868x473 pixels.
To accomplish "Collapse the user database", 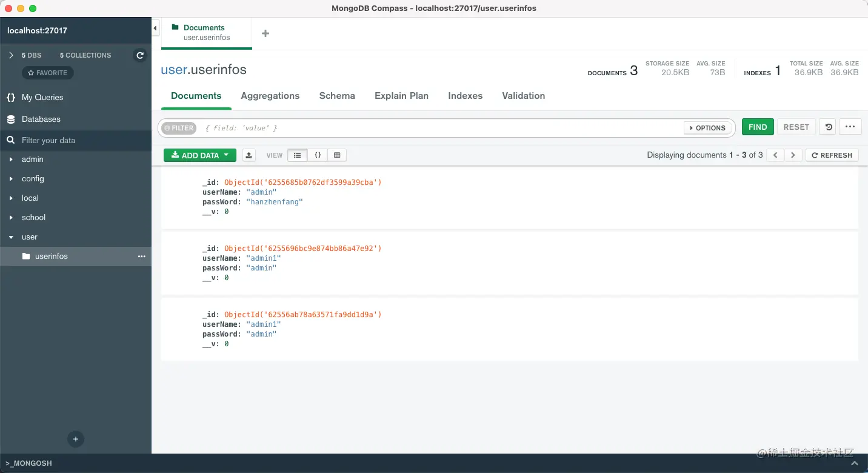I will (x=11, y=237).
